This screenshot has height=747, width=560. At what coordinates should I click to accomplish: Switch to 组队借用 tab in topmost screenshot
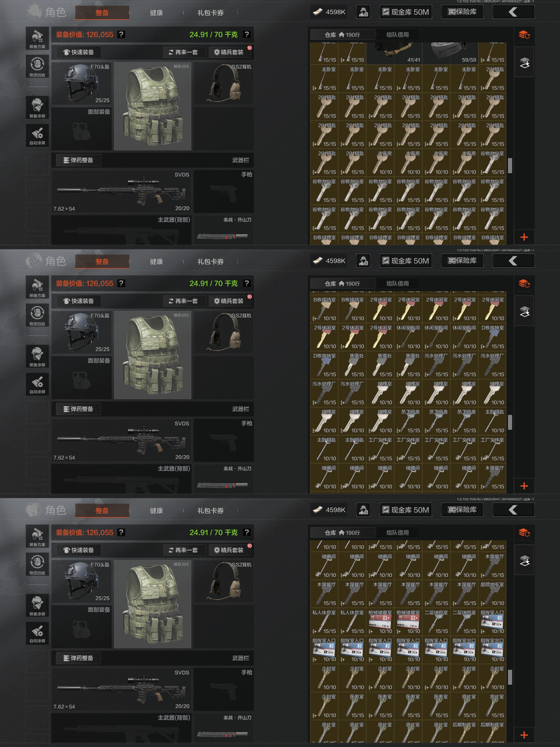point(397,35)
